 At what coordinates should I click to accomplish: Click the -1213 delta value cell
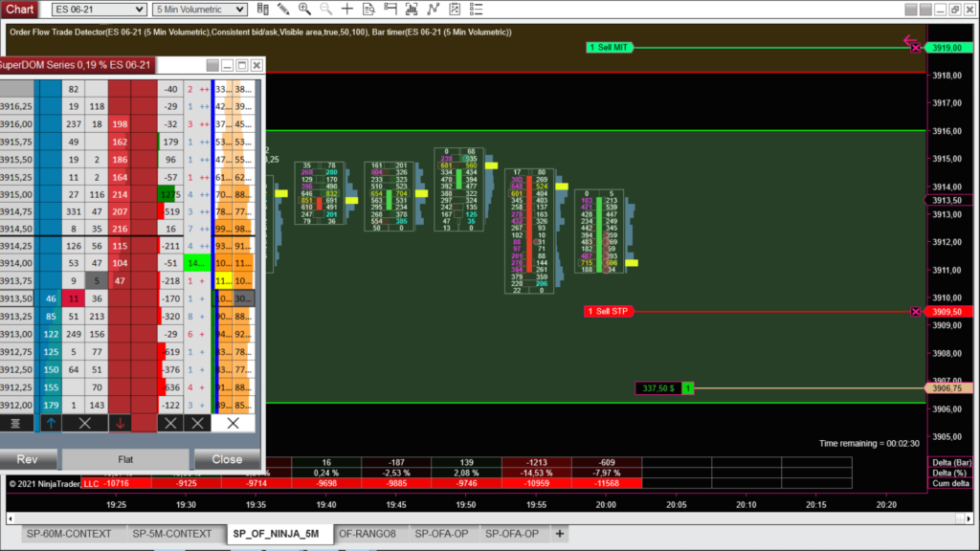536,462
